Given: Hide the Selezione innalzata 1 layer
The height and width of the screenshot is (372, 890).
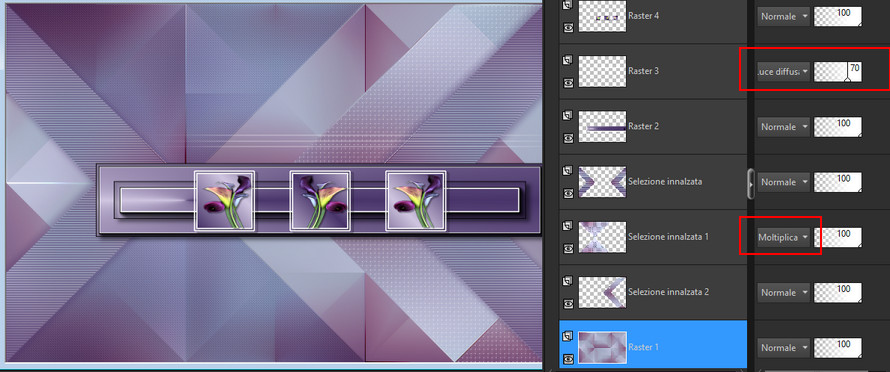Looking at the screenshot, I should coord(568,248).
